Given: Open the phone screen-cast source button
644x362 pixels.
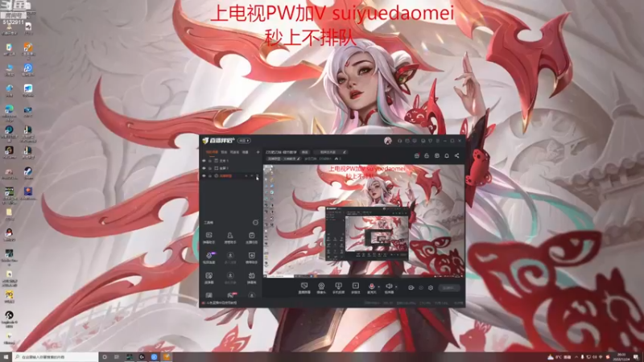Looking at the screenshot, I should click(x=338, y=288).
